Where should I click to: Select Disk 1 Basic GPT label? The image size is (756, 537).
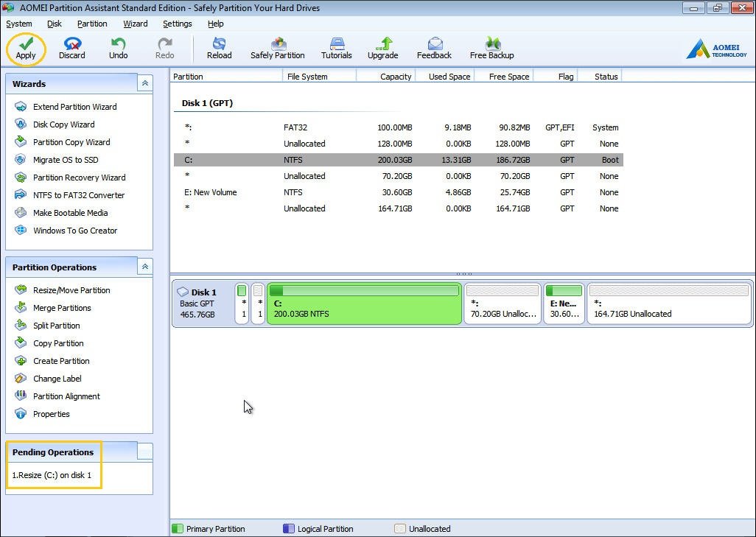(203, 303)
